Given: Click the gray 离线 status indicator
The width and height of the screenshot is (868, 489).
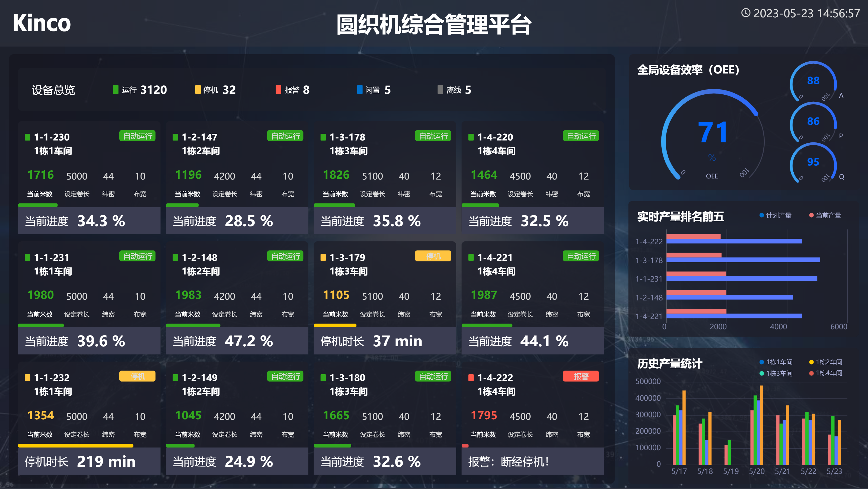Looking at the screenshot, I should [440, 90].
